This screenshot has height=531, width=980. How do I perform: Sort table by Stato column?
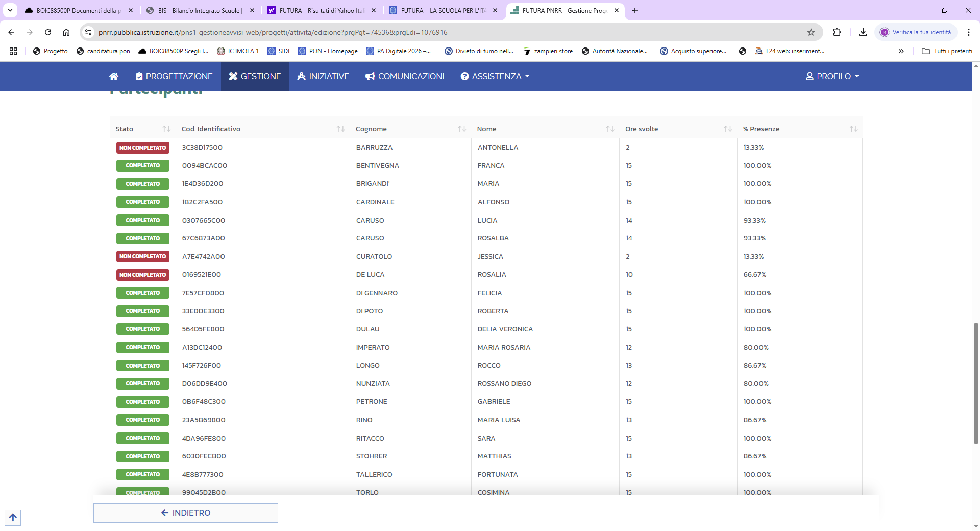click(166, 129)
